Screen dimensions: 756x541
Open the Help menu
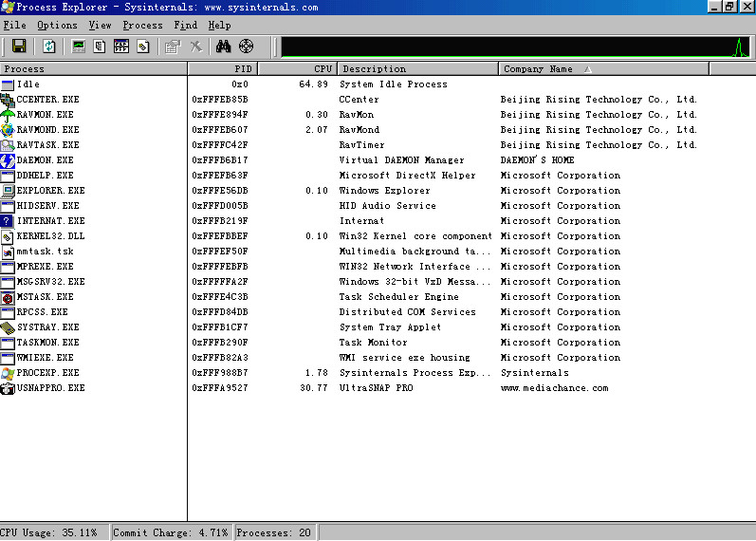[219, 25]
